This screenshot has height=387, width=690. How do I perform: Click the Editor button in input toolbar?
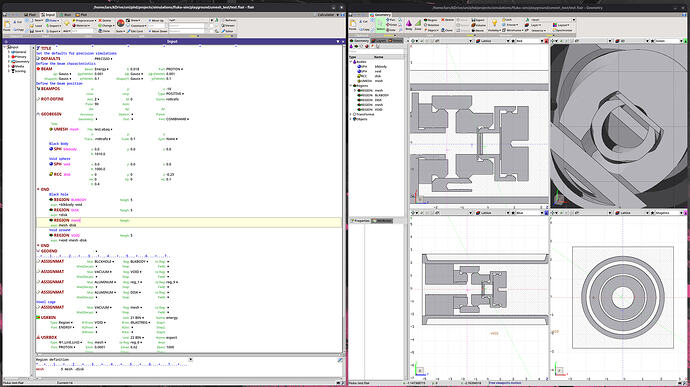[229, 31]
